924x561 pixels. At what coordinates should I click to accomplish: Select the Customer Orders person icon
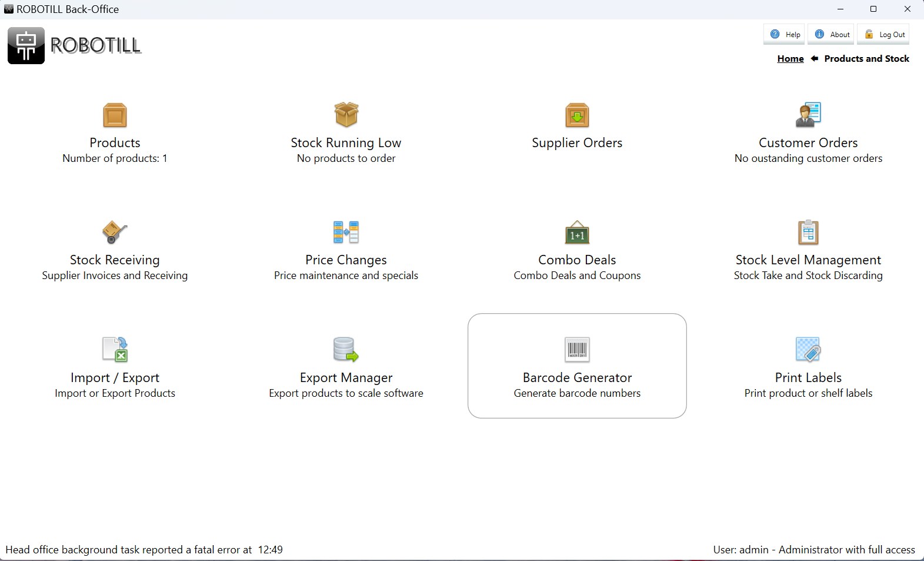[808, 115]
